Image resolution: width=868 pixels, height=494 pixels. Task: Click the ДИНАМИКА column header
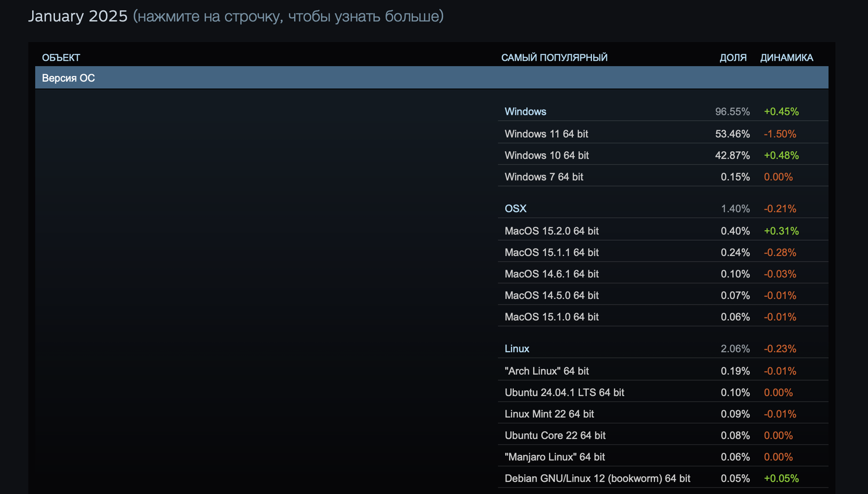click(x=786, y=58)
